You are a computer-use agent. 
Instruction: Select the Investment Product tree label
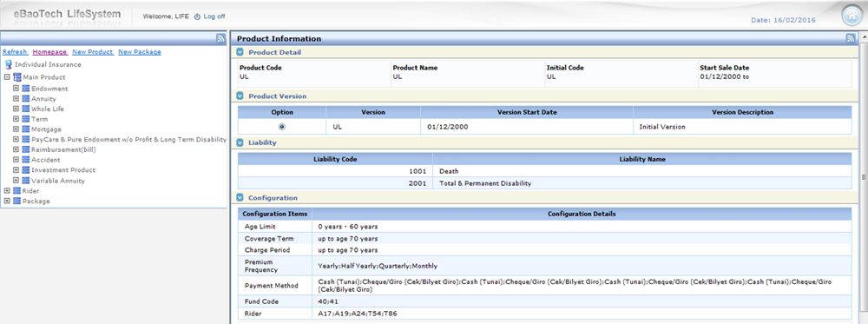(63, 170)
